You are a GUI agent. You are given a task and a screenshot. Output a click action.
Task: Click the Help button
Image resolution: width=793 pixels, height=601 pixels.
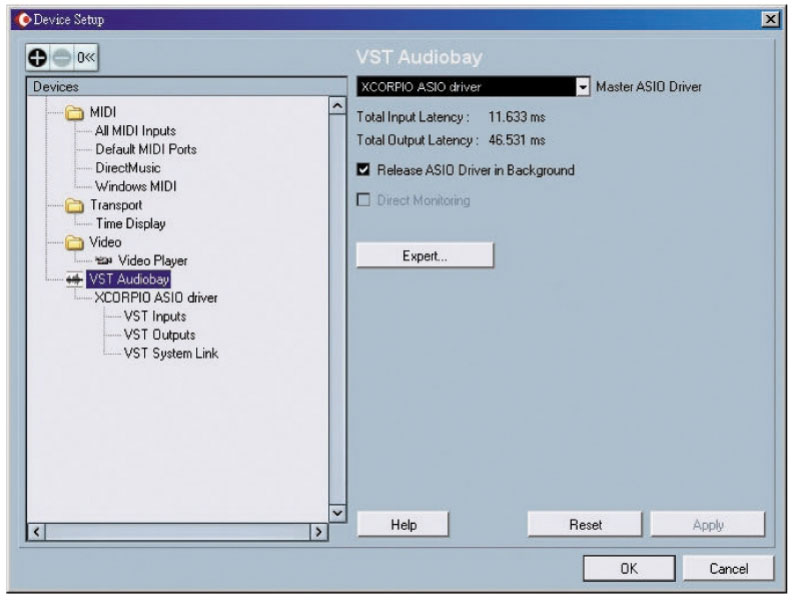coord(402,524)
